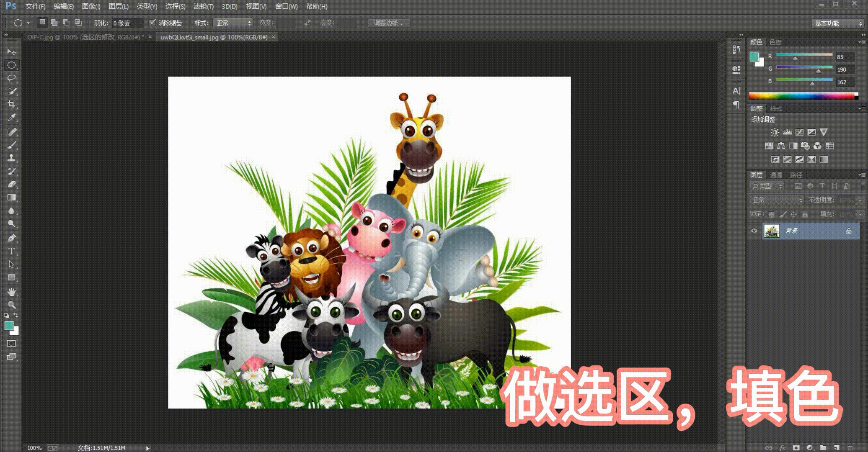Open the 滤镜(T) menu
The image size is (868, 452).
point(204,6)
